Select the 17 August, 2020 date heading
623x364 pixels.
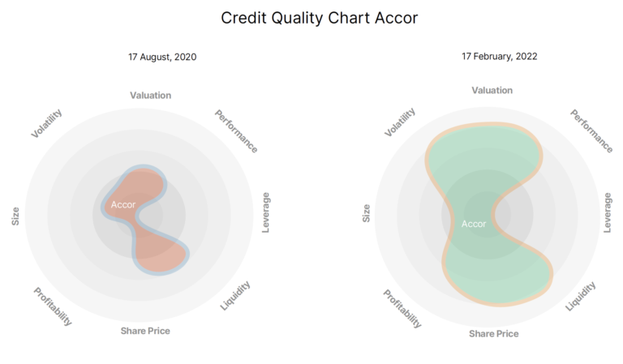click(x=162, y=58)
